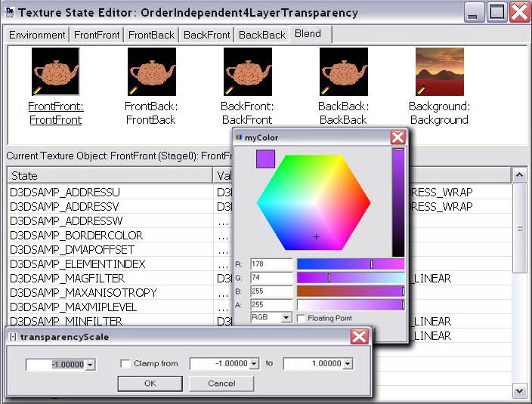Screen dimensions: 532x404
Task: Cancel the transparencyScale dialog
Action: coord(221,384)
